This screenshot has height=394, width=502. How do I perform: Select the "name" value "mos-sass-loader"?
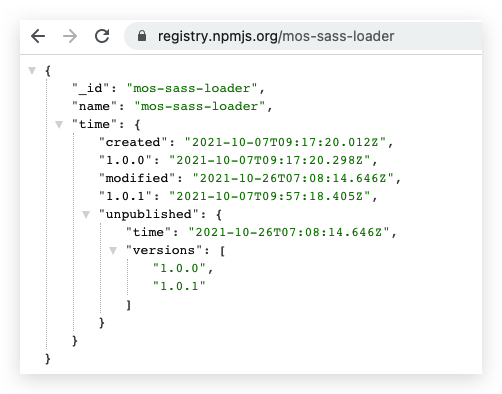pos(199,106)
